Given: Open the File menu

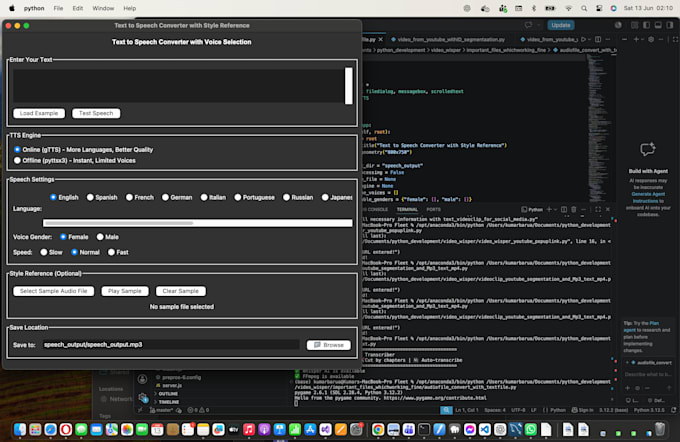Looking at the screenshot, I should point(58,8).
